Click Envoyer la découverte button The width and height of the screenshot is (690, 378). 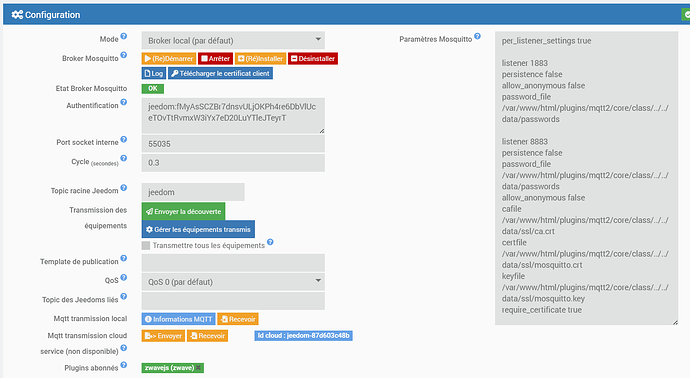183,212
